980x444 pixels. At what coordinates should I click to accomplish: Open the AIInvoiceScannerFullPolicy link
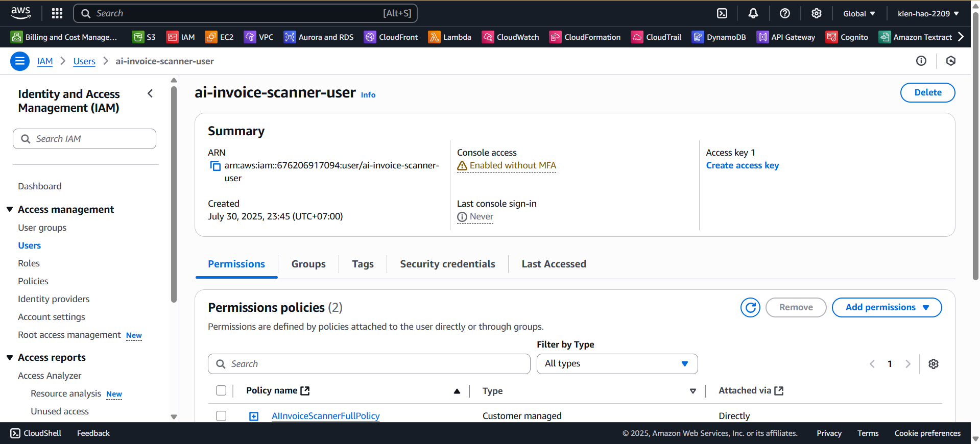tap(326, 416)
